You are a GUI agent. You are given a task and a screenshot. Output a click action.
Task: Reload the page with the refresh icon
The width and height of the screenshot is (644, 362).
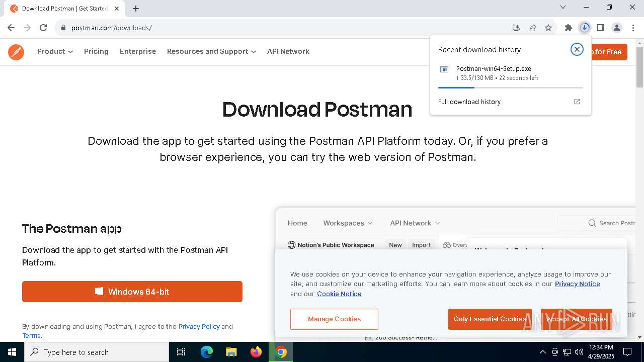tap(43, 28)
